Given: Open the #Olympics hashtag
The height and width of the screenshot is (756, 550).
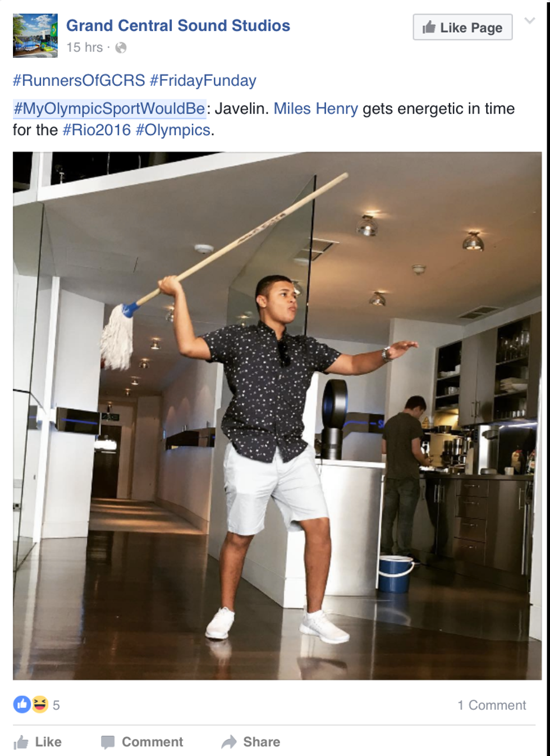Looking at the screenshot, I should (x=173, y=130).
